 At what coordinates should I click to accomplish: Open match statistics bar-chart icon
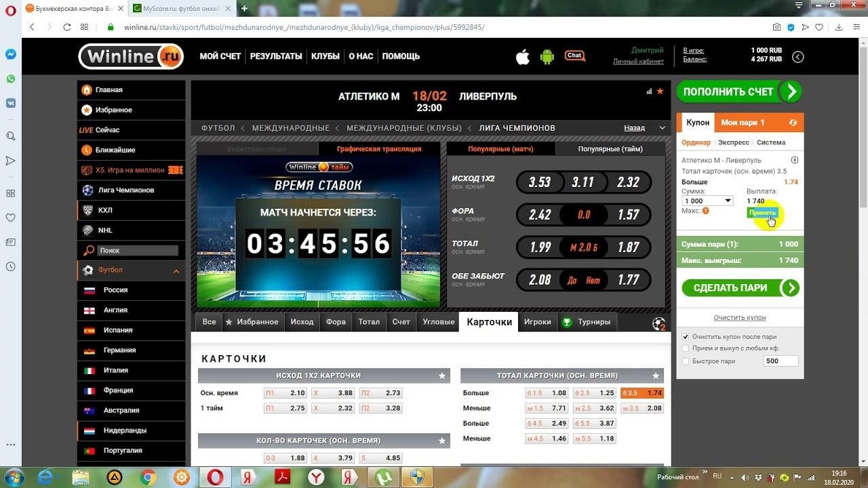(649, 91)
